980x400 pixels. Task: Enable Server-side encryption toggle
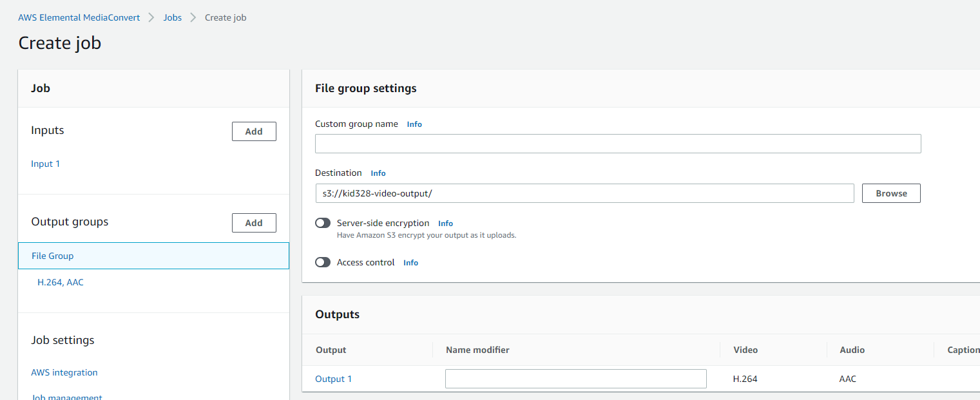click(x=323, y=223)
